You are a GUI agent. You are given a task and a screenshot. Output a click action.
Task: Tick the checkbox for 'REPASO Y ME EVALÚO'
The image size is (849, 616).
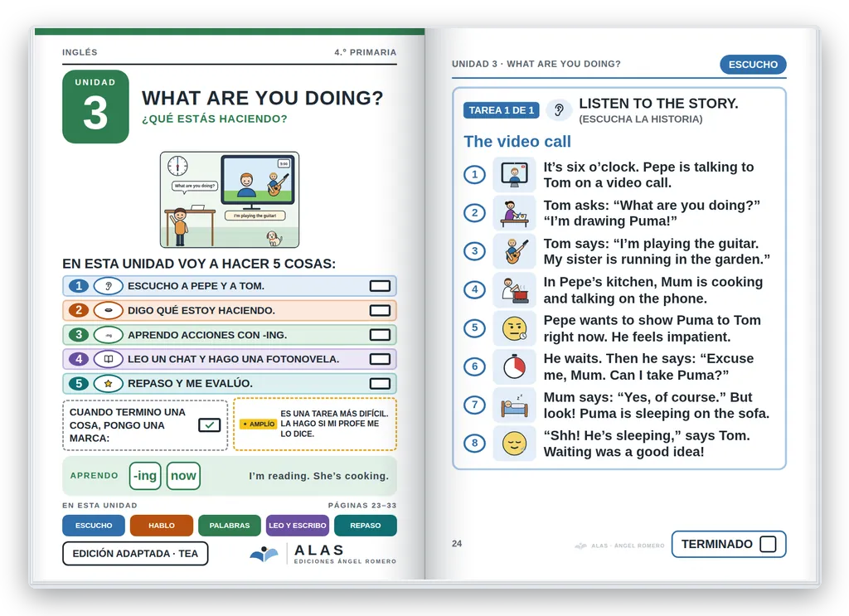380,383
